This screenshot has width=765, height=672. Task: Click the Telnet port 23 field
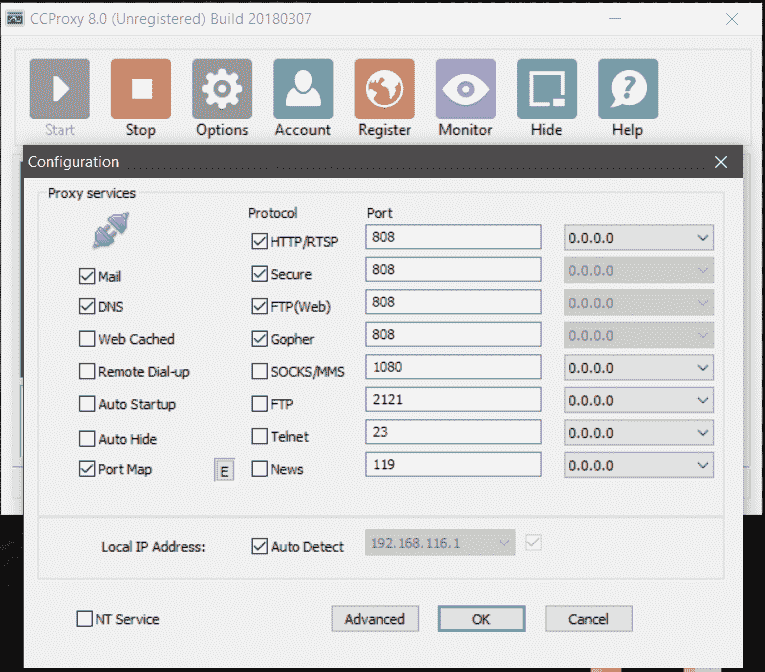(453, 432)
